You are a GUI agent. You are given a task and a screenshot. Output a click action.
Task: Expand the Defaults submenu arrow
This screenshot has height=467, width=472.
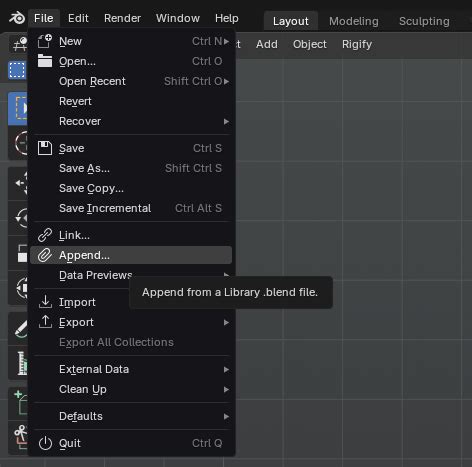click(x=226, y=416)
